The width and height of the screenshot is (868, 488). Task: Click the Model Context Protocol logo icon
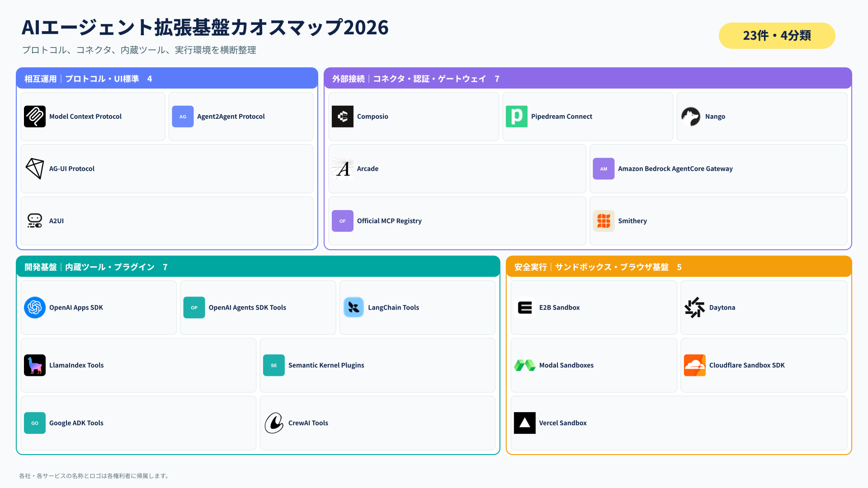[35, 117]
